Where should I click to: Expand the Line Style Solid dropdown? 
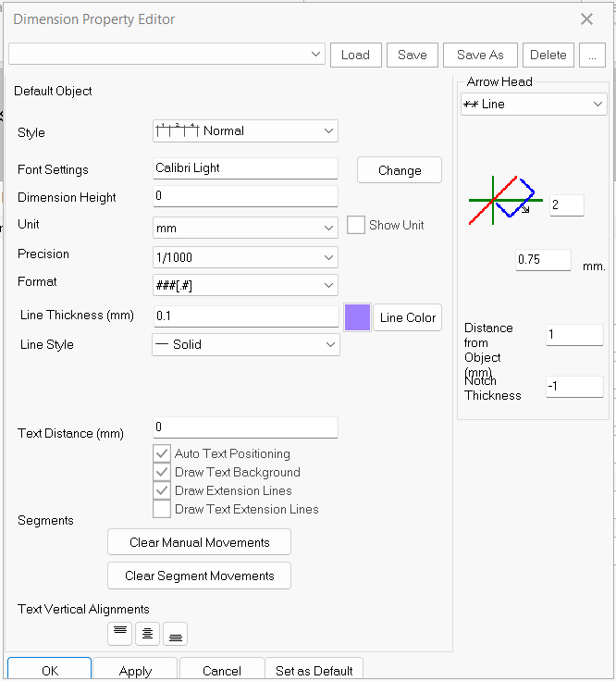[245, 344]
